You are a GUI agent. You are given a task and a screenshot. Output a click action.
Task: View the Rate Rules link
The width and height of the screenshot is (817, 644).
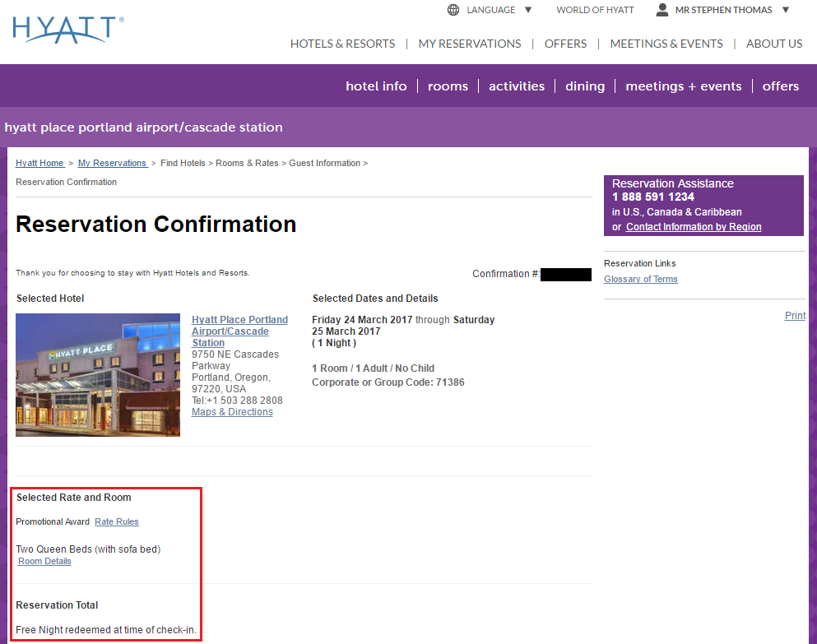[x=117, y=521]
